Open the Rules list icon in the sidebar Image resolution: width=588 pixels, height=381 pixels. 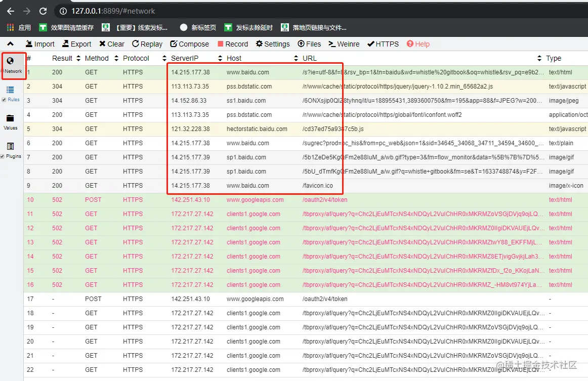[x=10, y=90]
